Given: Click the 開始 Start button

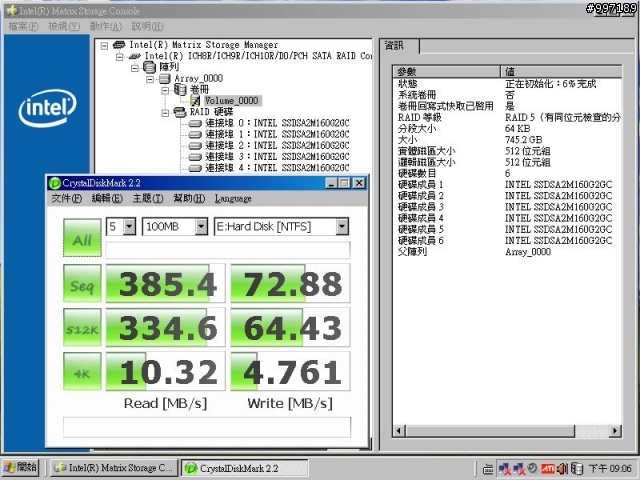Looking at the screenshot, I should point(21,468).
